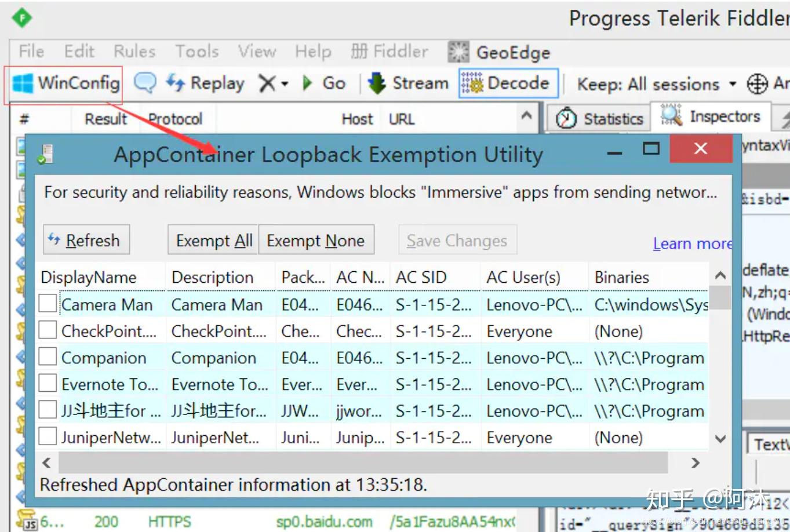Open the Learn more link

[693, 243]
